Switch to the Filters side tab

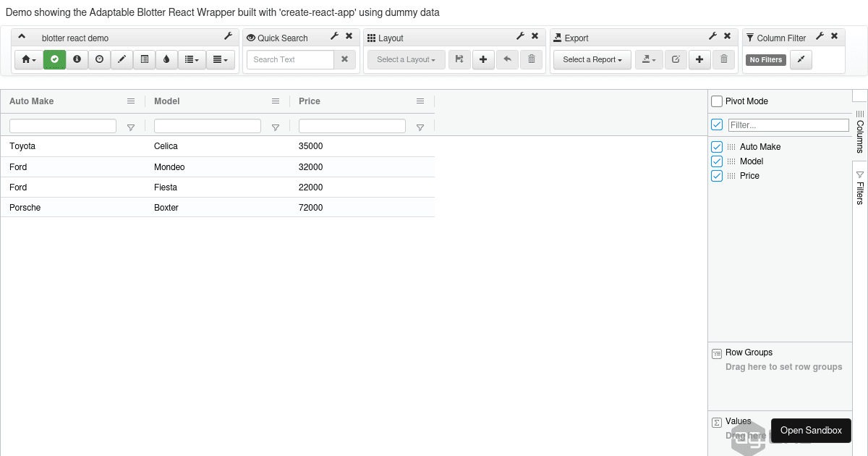pos(860,190)
